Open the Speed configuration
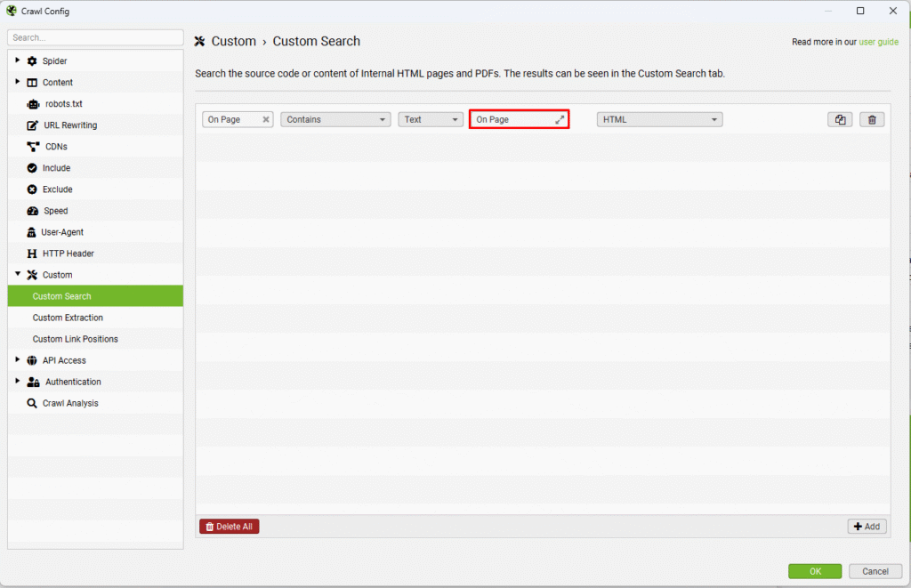This screenshot has width=911, height=588. point(55,211)
